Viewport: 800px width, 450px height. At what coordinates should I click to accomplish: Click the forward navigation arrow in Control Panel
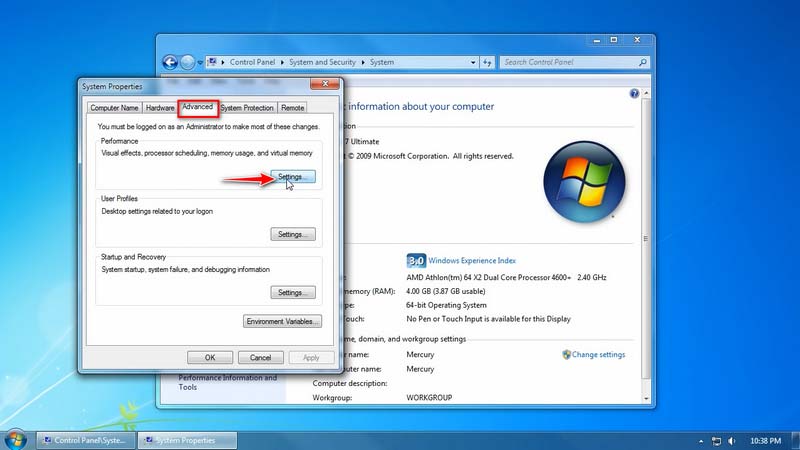click(x=188, y=62)
